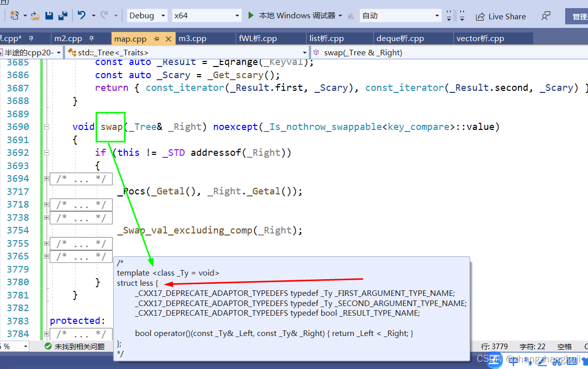Expand the folded comment at line 3694
This screenshot has height=369, width=588.
[x=47, y=179]
